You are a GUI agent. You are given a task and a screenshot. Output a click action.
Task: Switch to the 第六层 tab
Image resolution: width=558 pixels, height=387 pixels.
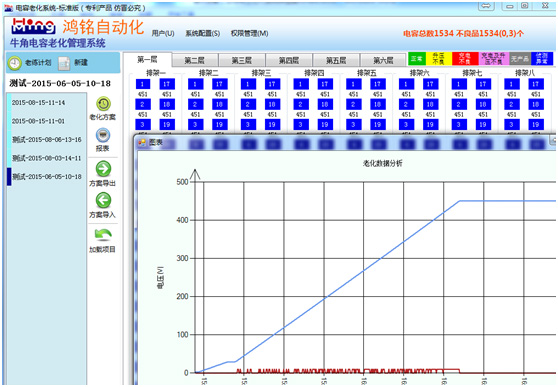383,60
